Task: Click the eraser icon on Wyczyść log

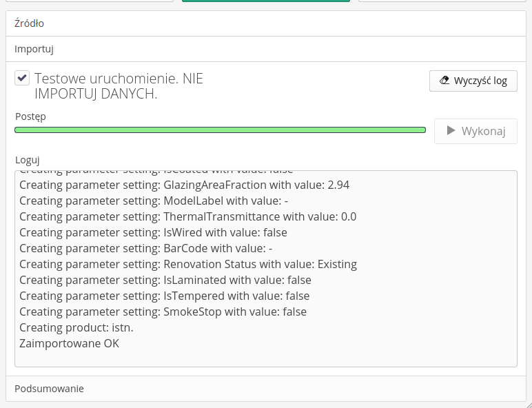Action: click(444, 81)
